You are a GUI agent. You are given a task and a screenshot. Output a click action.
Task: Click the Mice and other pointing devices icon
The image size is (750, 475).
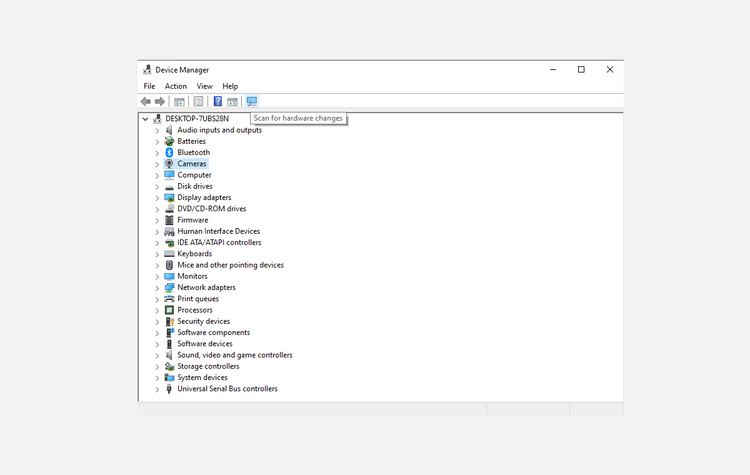click(x=169, y=265)
